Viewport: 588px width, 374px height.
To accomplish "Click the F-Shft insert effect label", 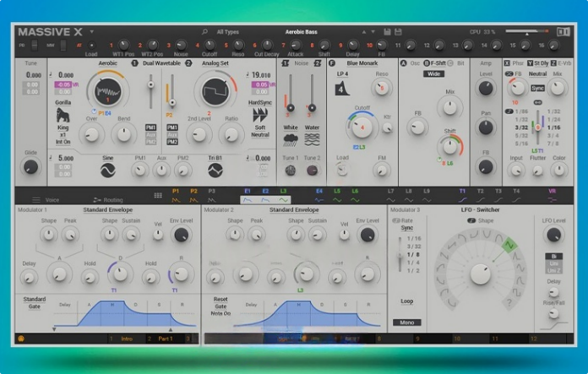I will tap(438, 63).
